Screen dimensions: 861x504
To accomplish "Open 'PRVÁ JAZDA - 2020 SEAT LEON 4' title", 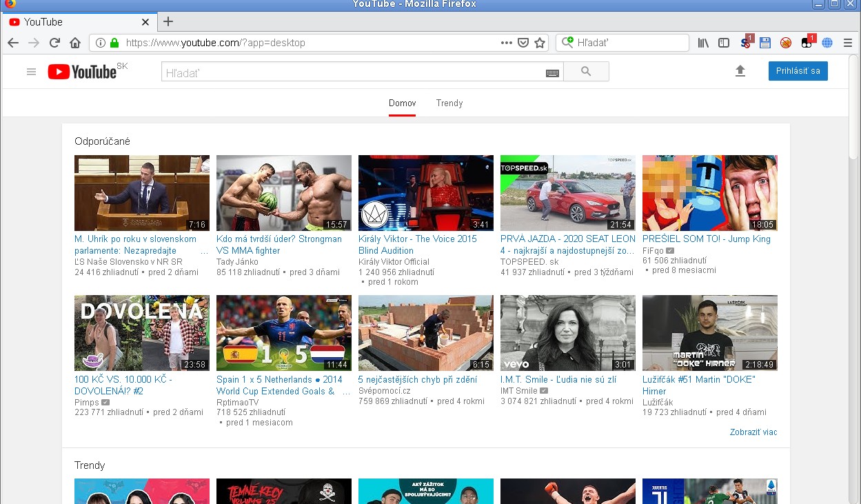I will [568, 245].
